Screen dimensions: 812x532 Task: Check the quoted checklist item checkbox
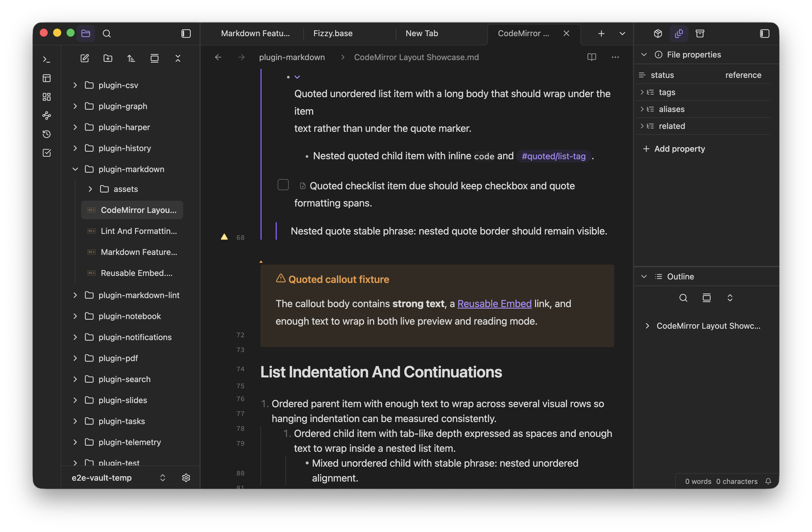(283, 185)
